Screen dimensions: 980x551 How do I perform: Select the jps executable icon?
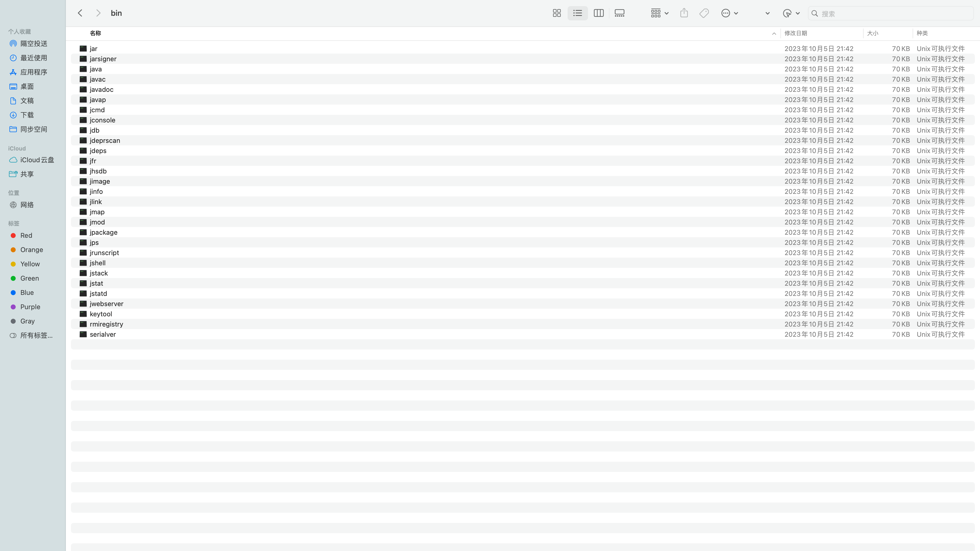(83, 243)
